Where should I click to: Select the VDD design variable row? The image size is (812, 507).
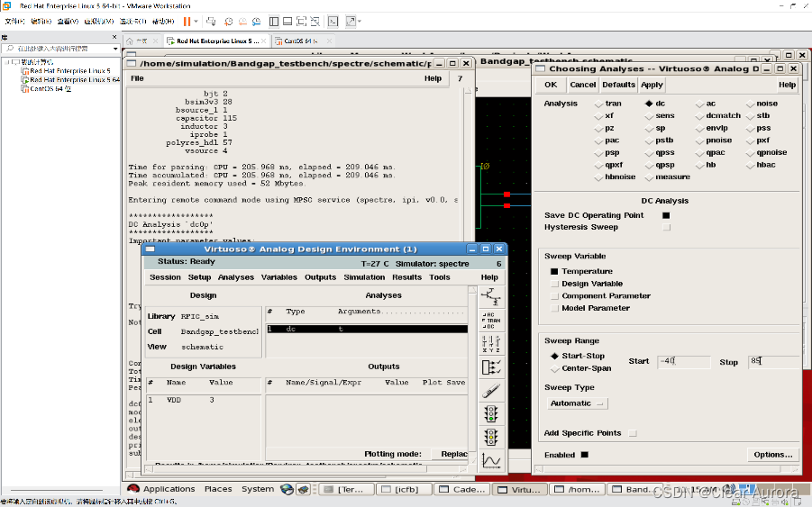coord(204,400)
